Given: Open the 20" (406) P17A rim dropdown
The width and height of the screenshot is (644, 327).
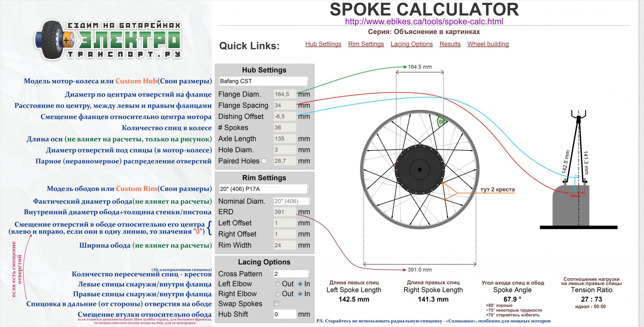Looking at the screenshot, I should (264, 189).
